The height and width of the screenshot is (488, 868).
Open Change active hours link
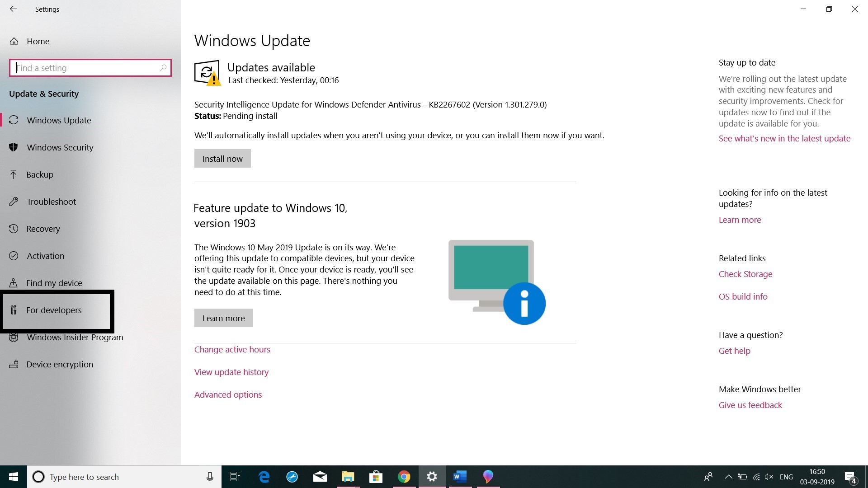tap(231, 349)
